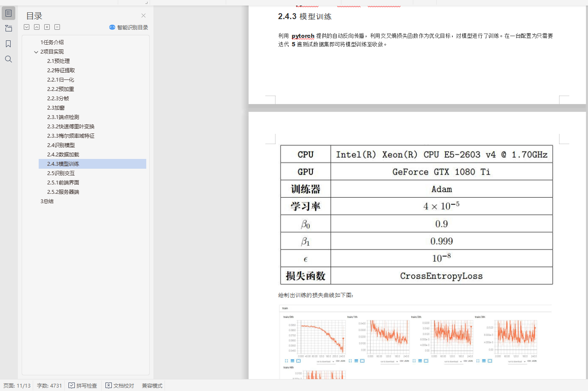Go to 2.4.2数据加载 heading

click(63, 155)
